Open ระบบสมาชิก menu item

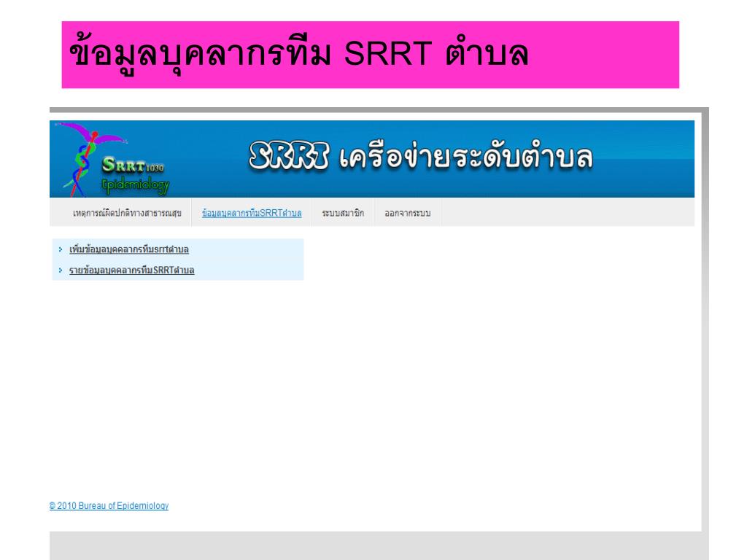click(343, 213)
